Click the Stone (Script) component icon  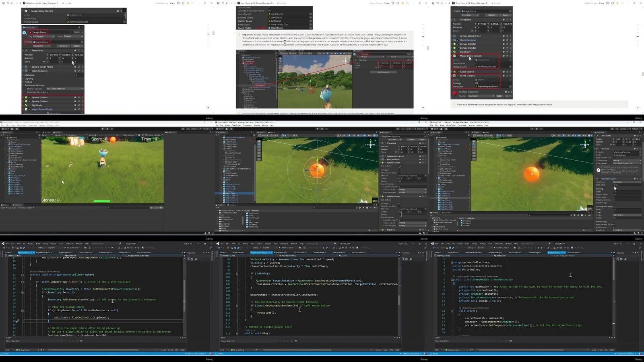click(x=454, y=76)
